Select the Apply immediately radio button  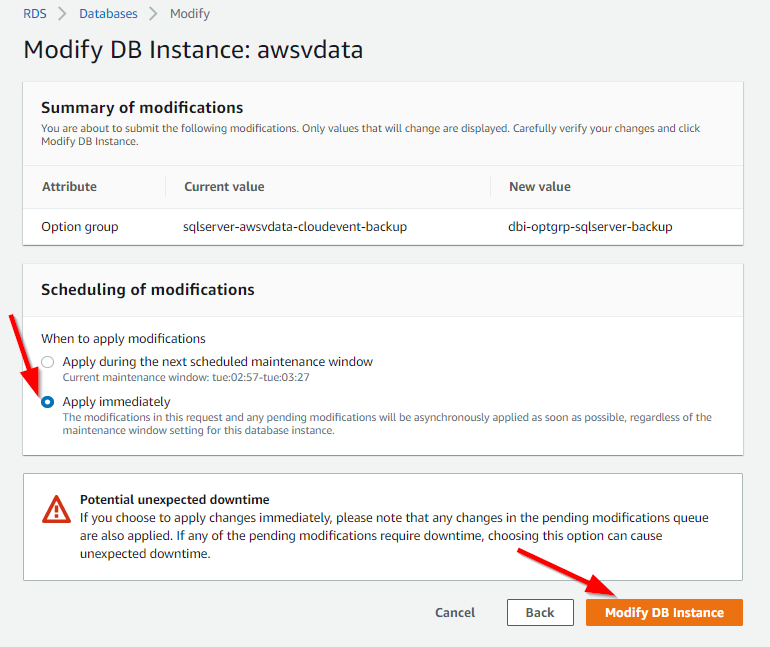[x=48, y=402]
